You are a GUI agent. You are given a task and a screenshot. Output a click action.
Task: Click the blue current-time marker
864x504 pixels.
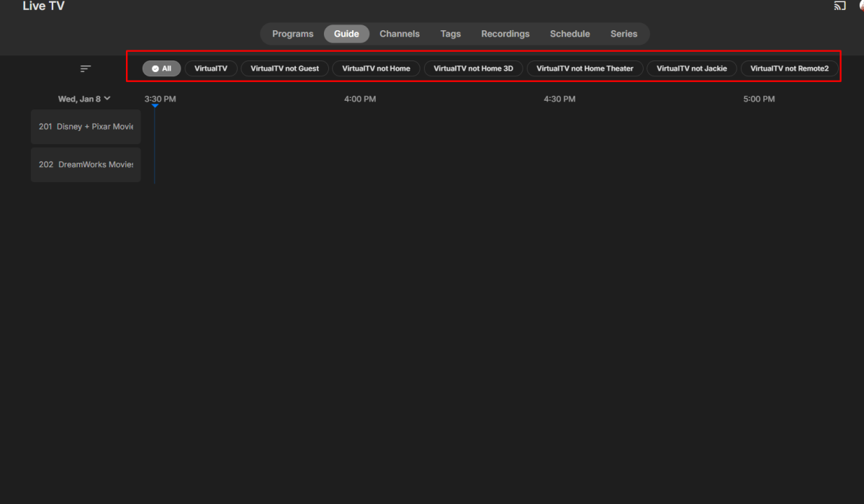pyautogui.click(x=155, y=107)
